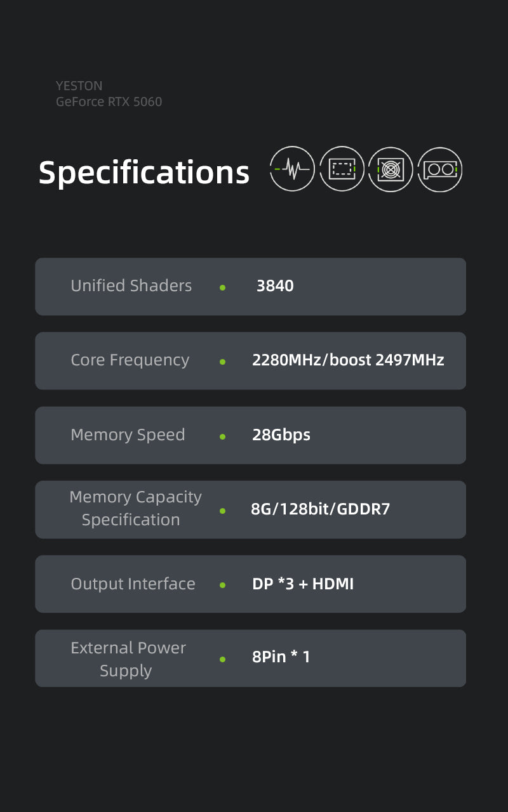Click the dual-fan graphics card icon
The height and width of the screenshot is (812, 508).
[x=439, y=169]
